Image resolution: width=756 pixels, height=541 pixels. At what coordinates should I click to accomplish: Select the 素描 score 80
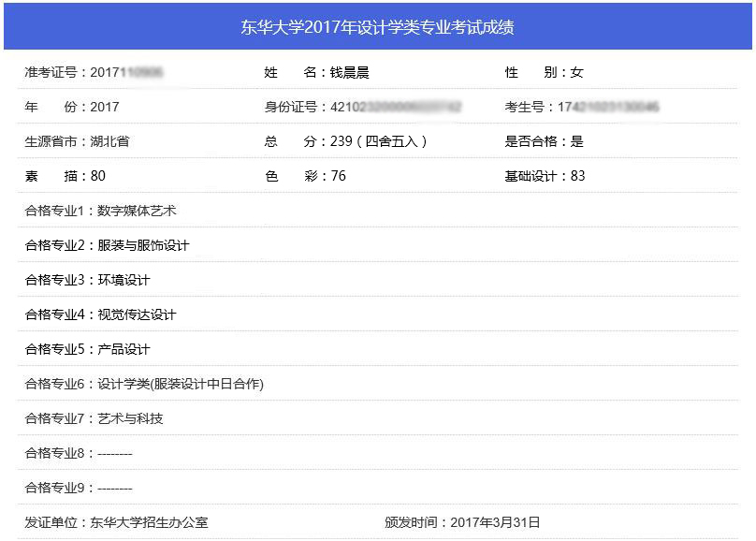coord(98,176)
